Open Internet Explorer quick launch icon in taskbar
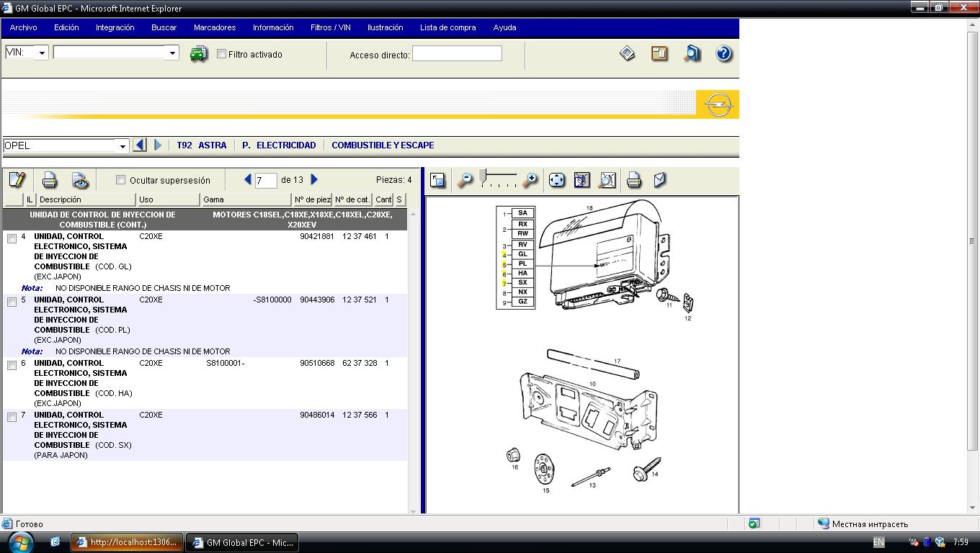This screenshot has width=980, height=553. pyautogui.click(x=55, y=542)
